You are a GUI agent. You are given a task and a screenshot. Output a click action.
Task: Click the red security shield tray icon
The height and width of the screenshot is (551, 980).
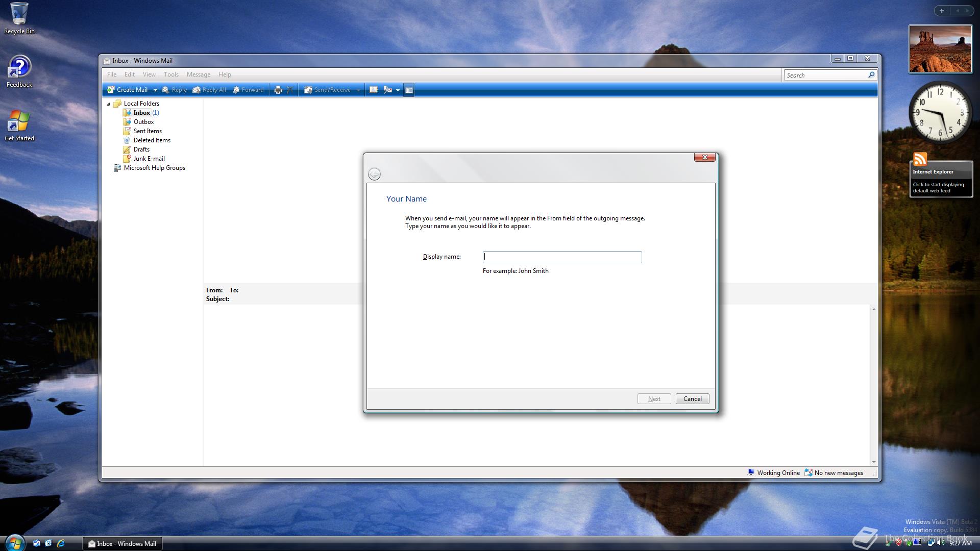point(899,543)
